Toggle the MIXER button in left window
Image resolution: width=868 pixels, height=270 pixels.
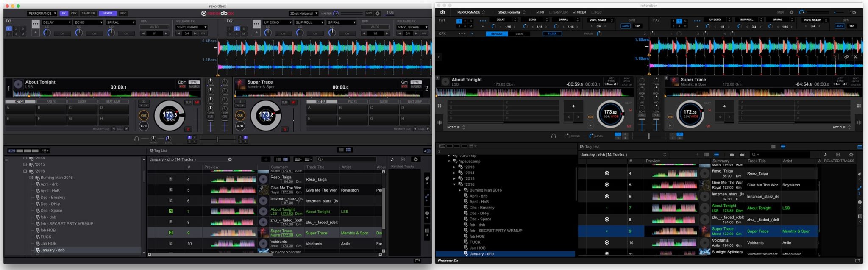pyautogui.click(x=108, y=14)
